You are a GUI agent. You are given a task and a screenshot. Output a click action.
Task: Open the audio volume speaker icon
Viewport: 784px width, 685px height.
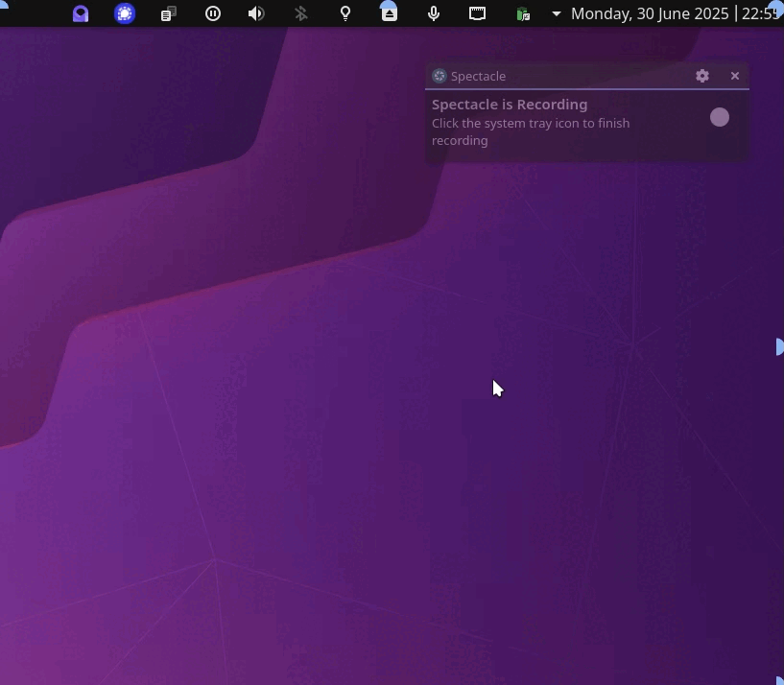(256, 13)
